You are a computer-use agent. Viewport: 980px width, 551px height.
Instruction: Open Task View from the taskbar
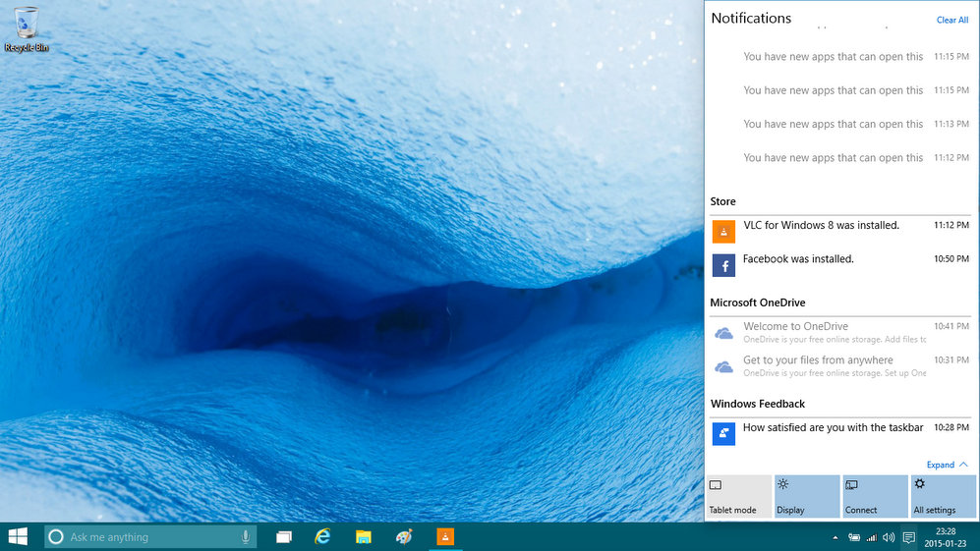click(x=284, y=536)
